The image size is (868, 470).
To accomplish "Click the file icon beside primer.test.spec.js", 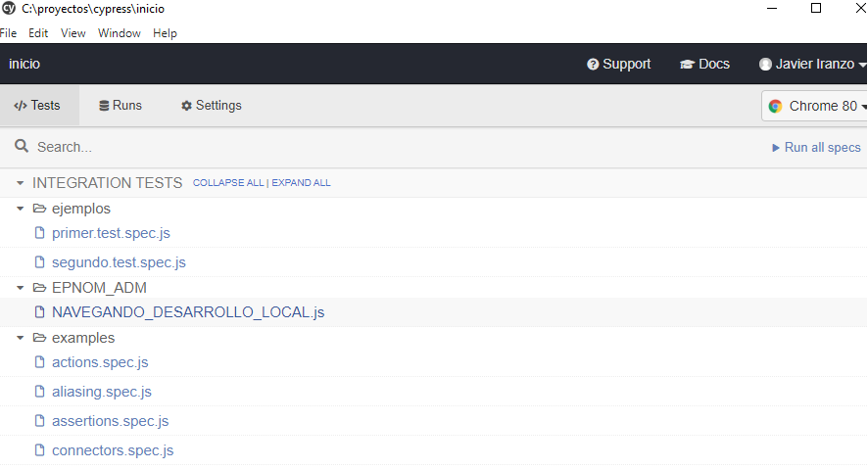I will (40, 233).
